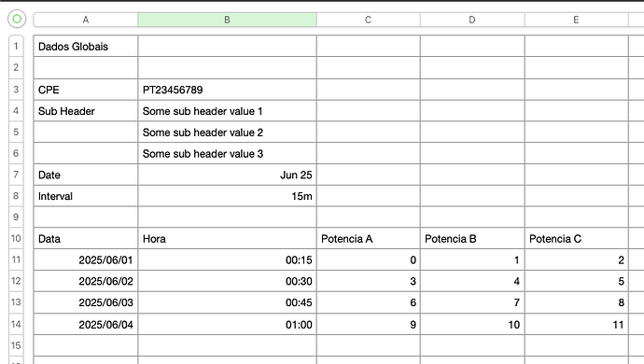Select row 14 header
This screenshot has height=364, width=644.
point(16,324)
